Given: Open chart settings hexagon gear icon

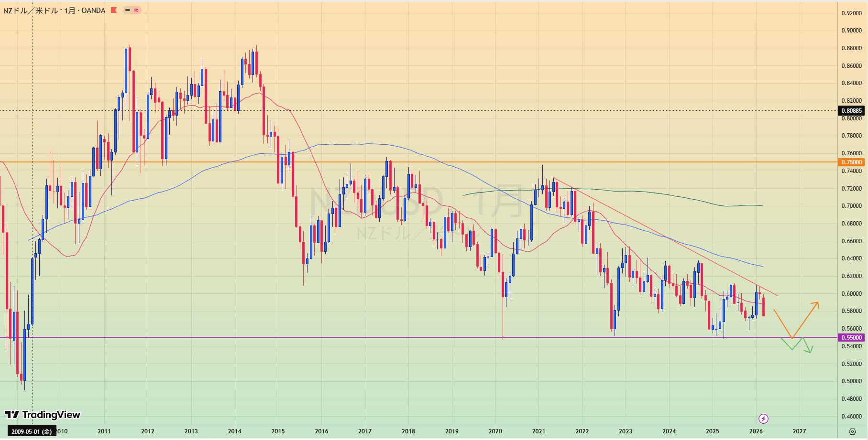Looking at the screenshot, I should 852,431.
